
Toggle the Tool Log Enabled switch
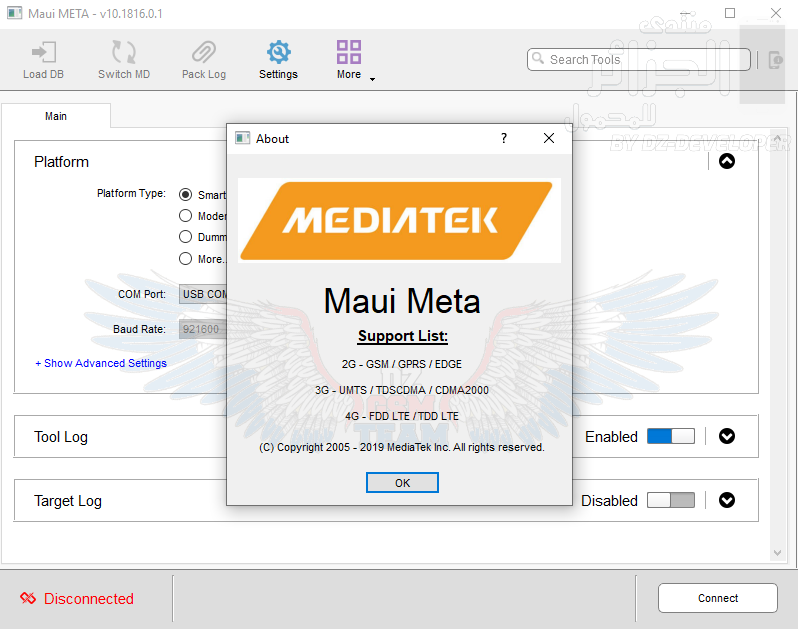pyautogui.click(x=671, y=436)
